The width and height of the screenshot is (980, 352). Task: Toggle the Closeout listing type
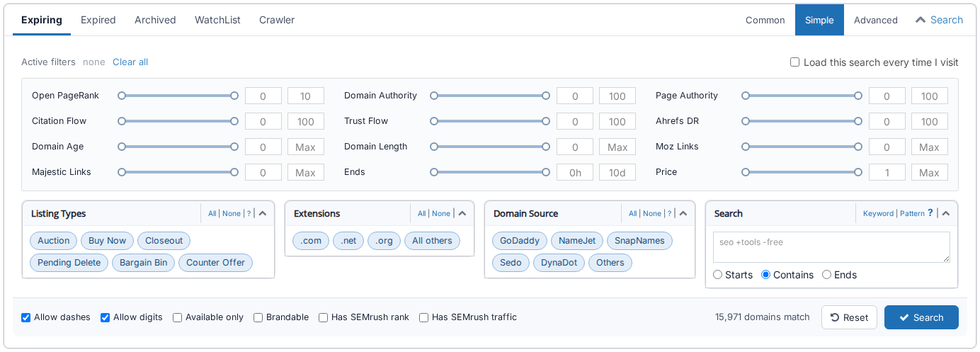point(164,241)
